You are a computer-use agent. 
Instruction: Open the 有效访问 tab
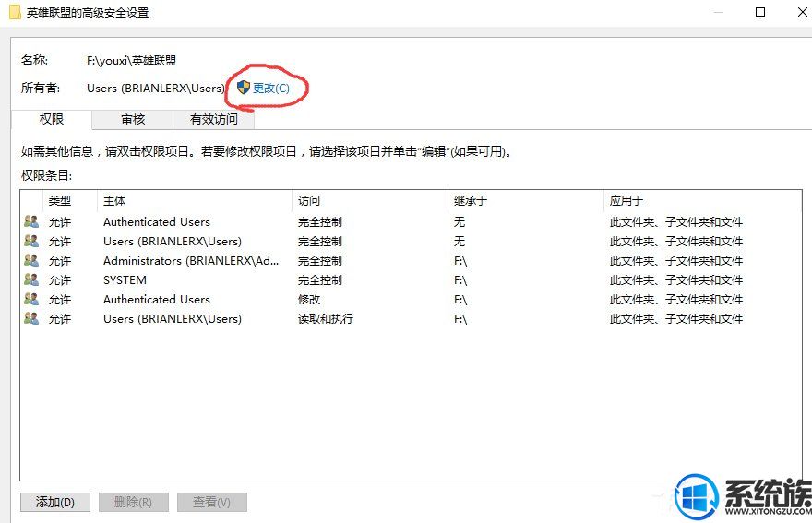coord(213,120)
